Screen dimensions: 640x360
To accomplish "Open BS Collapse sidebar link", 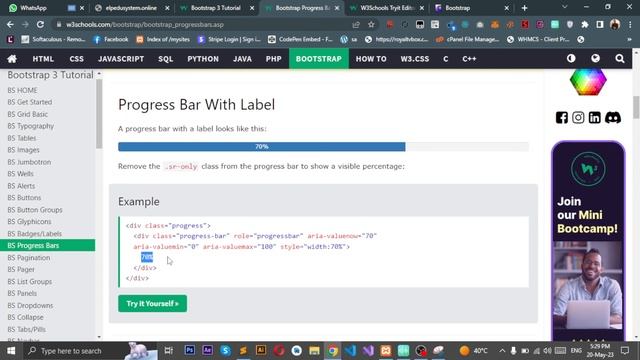I will coord(25,318).
